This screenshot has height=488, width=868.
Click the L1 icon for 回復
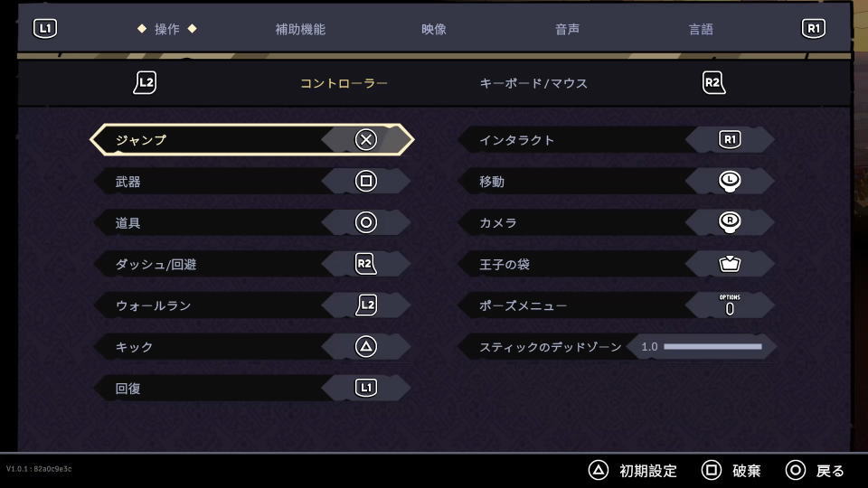coord(366,388)
